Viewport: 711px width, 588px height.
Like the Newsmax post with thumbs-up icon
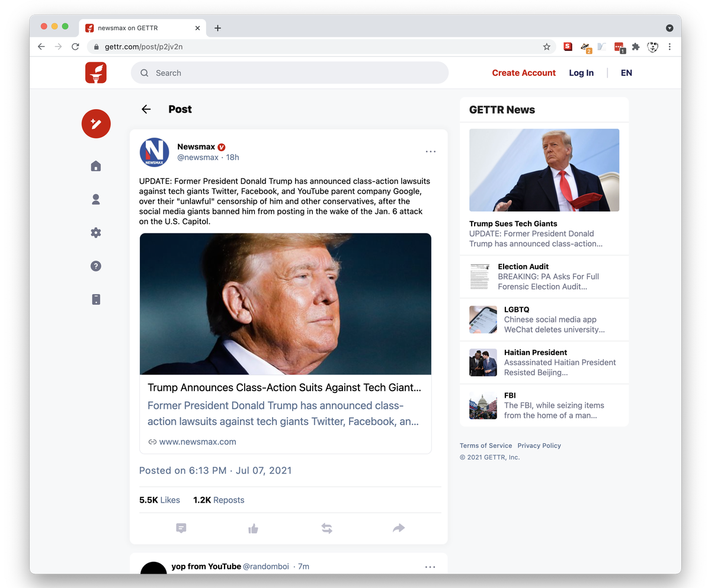[254, 528]
